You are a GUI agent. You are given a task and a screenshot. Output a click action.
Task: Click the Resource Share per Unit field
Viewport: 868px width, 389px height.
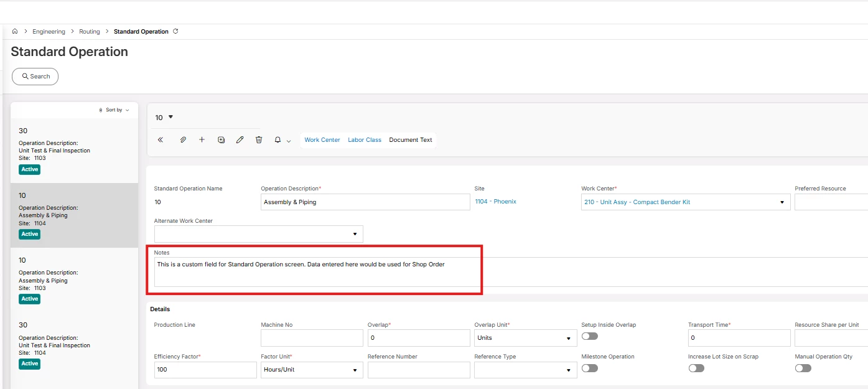click(x=831, y=338)
